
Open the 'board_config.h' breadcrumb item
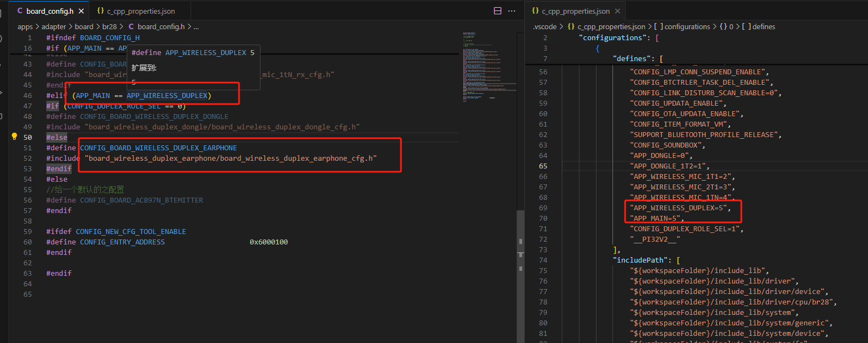point(161,26)
